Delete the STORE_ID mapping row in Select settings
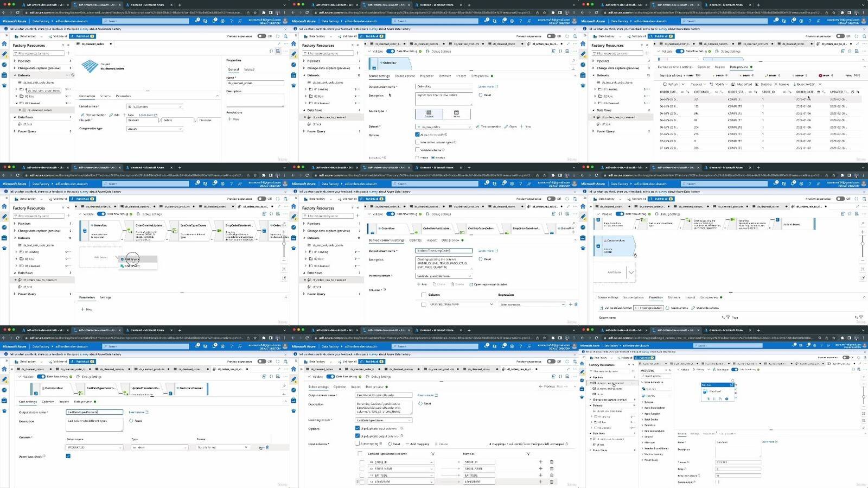 click(552, 462)
